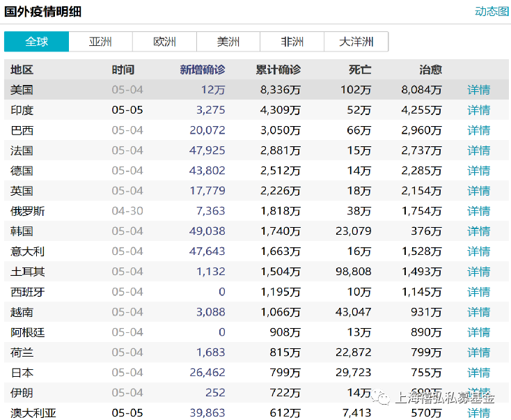Open 详情 for 日本

click(x=479, y=373)
